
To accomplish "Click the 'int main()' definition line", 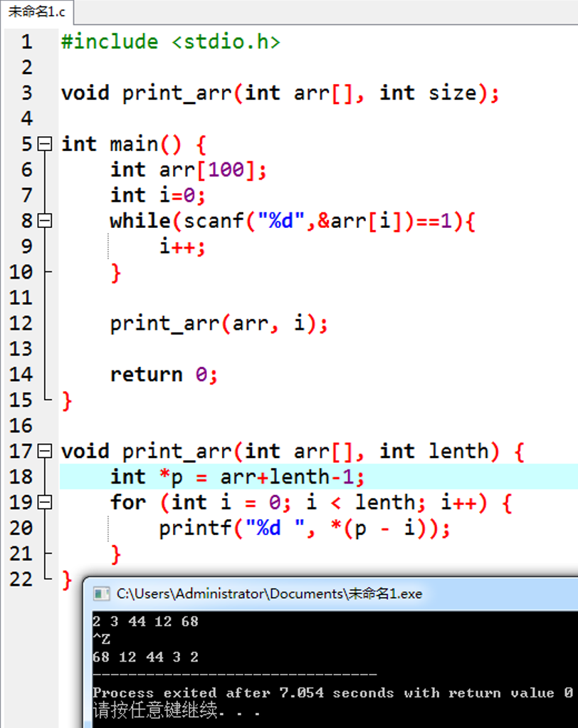I will tap(134, 145).
